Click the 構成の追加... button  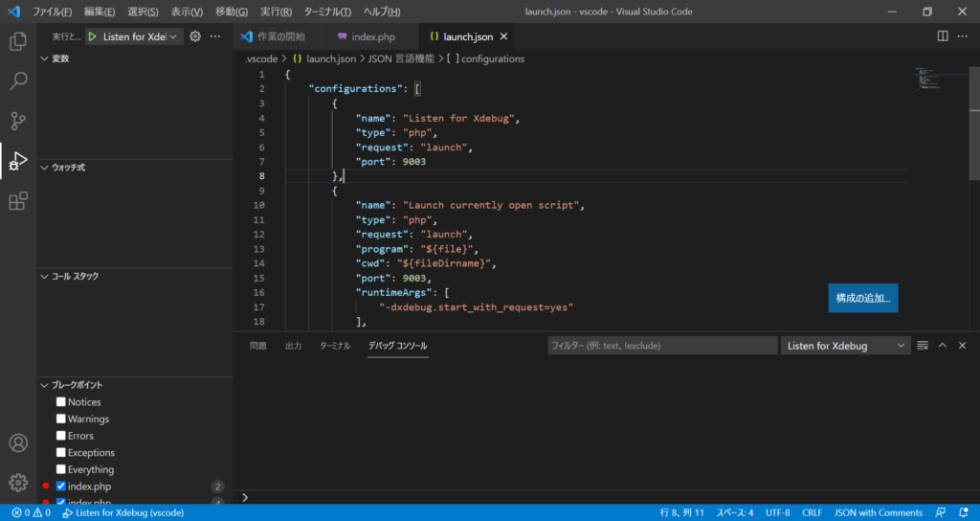point(863,299)
